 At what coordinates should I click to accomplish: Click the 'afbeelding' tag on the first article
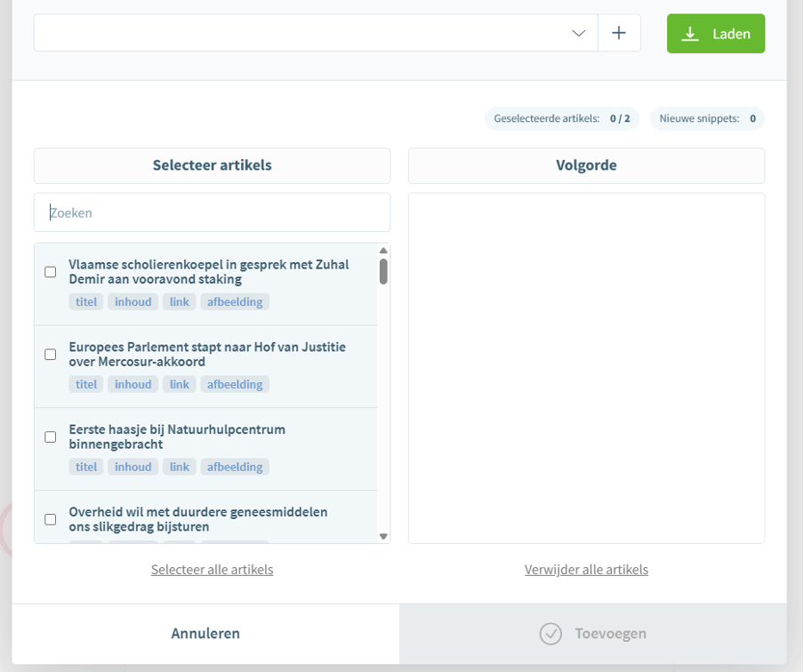[234, 301]
